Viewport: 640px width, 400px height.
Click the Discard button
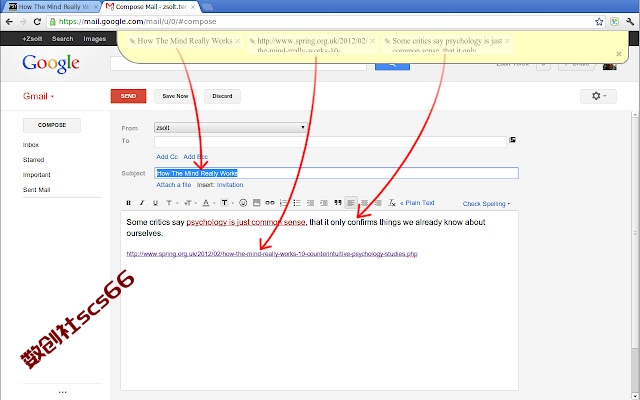(x=222, y=96)
